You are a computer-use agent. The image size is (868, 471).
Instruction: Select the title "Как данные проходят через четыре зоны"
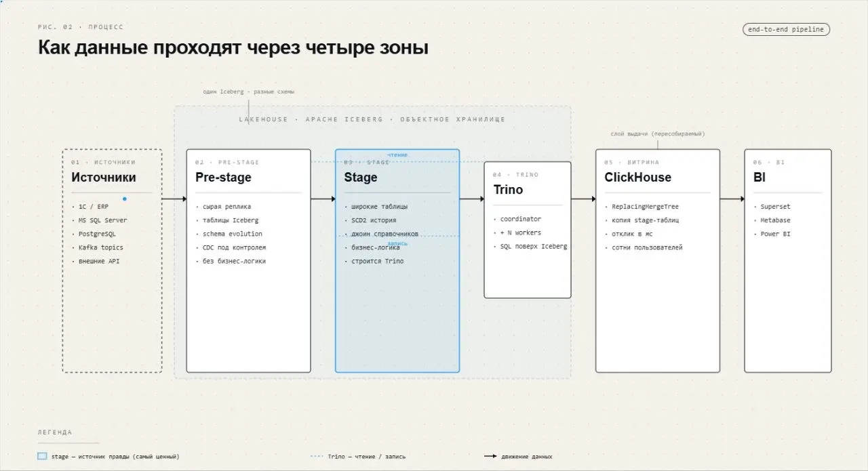(233, 48)
